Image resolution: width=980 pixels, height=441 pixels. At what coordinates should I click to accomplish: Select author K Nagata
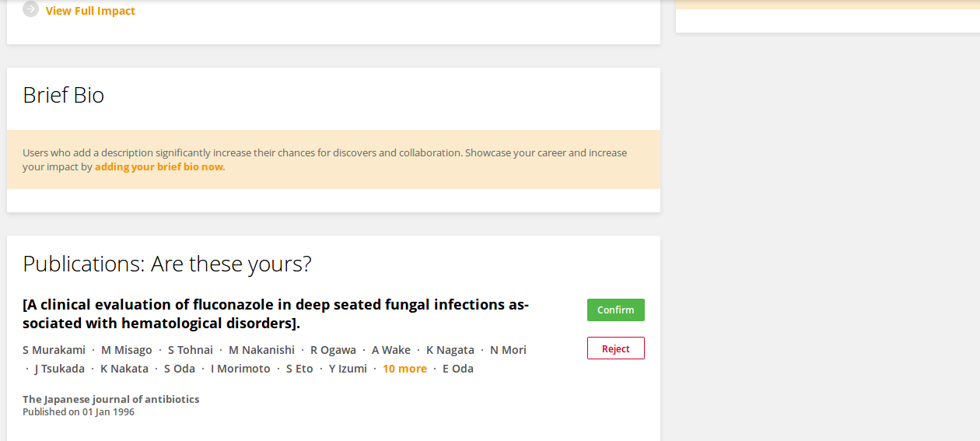click(x=450, y=350)
